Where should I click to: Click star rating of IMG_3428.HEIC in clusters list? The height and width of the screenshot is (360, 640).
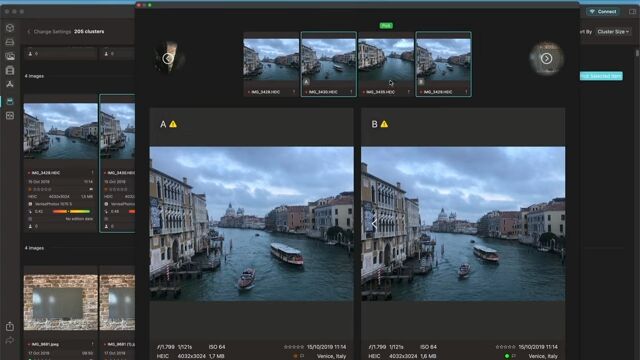coord(41,189)
